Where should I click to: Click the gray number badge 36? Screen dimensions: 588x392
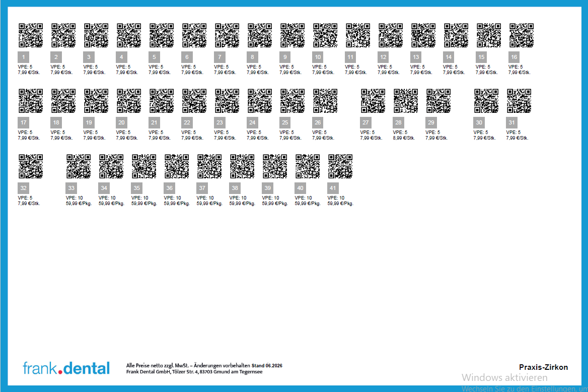coord(169,188)
